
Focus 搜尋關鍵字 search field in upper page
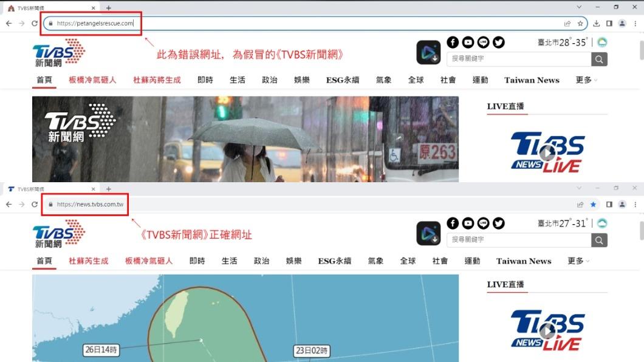(x=519, y=59)
